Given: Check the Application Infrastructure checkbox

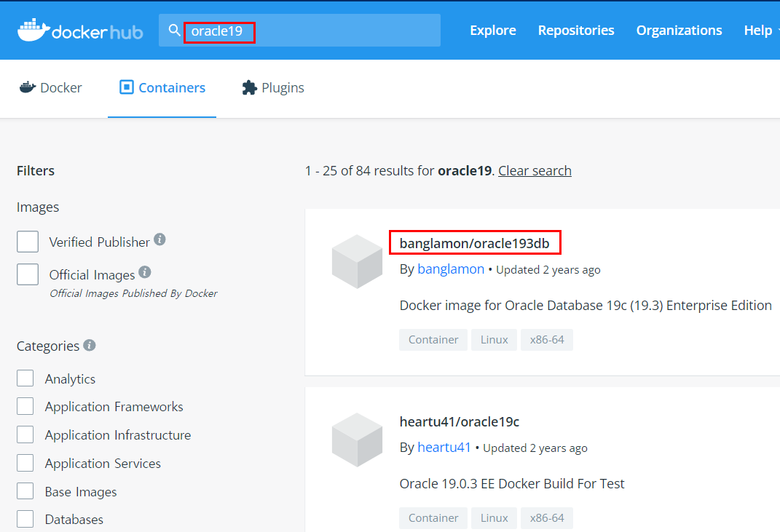Looking at the screenshot, I should pos(25,434).
